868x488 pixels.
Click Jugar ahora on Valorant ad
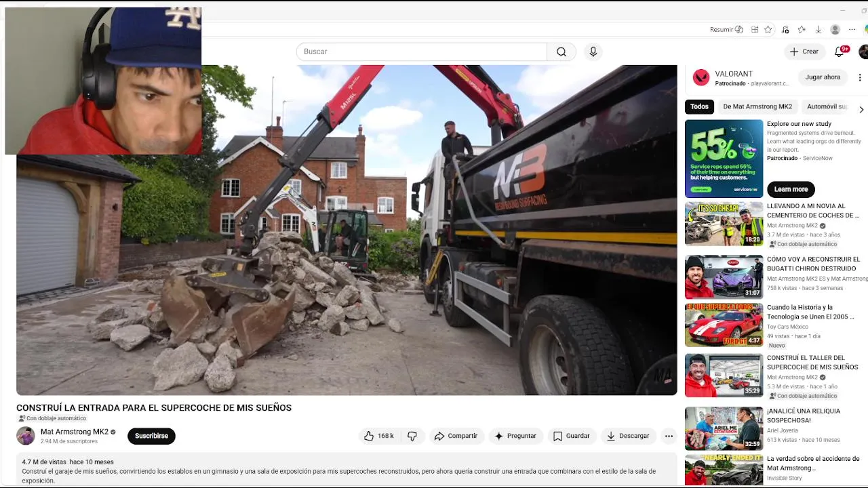(x=823, y=77)
